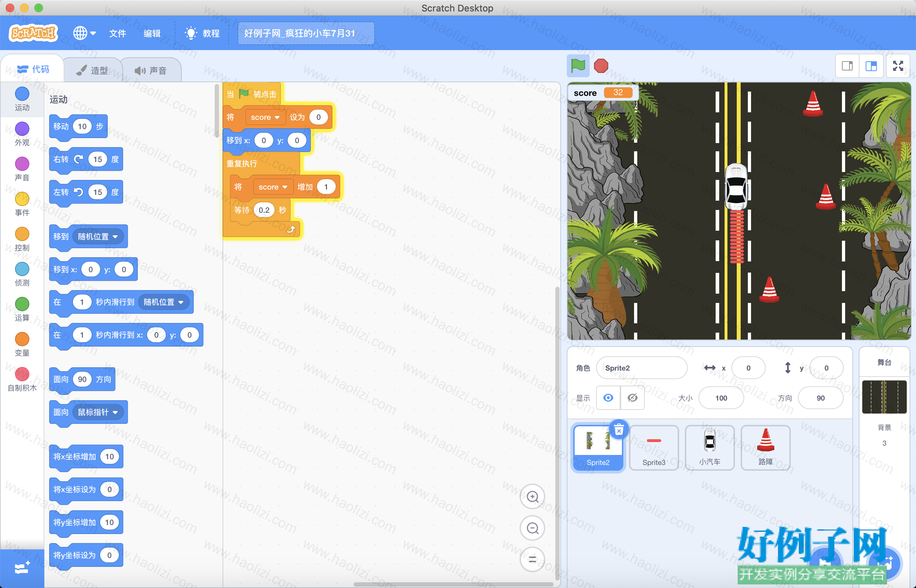This screenshot has height=588, width=916.
Task: Select the 运算 block category
Action: [22, 310]
